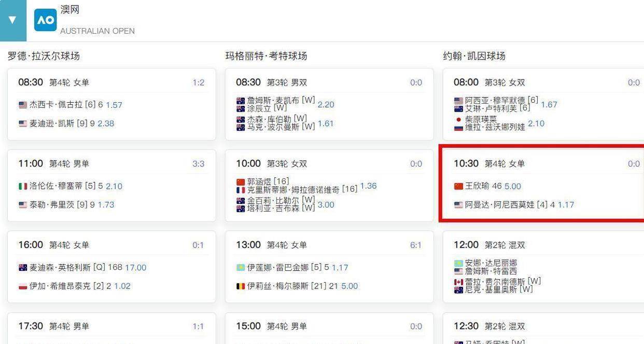The width and height of the screenshot is (644, 344).
Task: Select the 1.73 odds for 泰勒·弗里茨
Action: (x=106, y=205)
